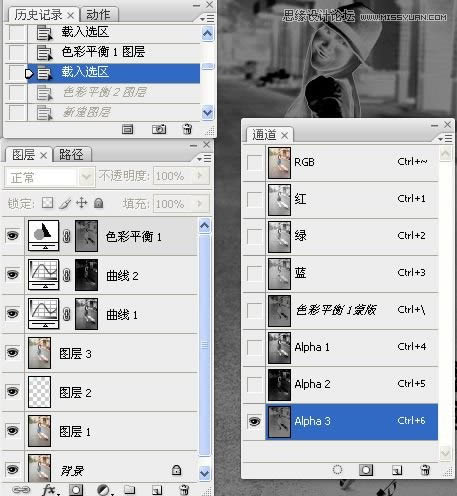Click create new document from state icon
This screenshot has width=457, height=496.
coord(127,129)
